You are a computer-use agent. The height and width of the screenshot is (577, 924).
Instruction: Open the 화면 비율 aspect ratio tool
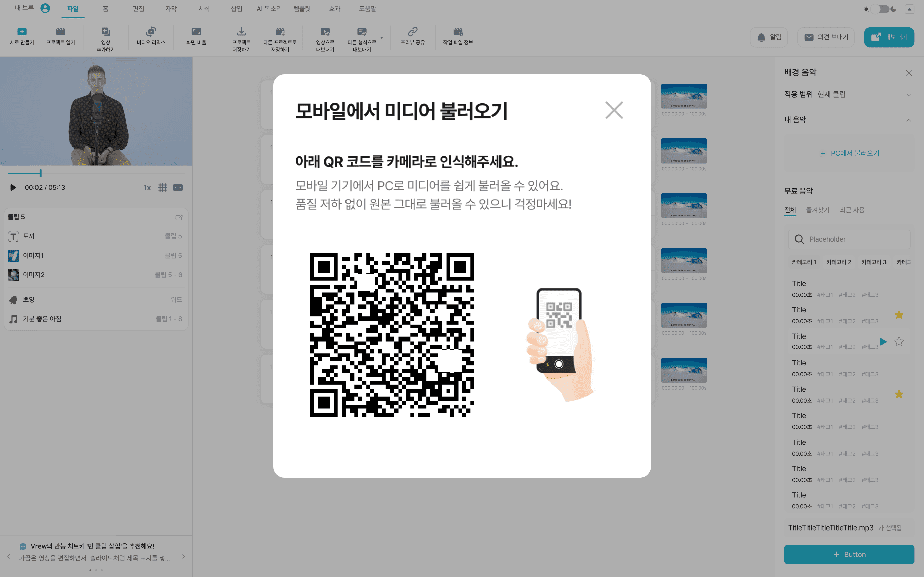click(196, 32)
